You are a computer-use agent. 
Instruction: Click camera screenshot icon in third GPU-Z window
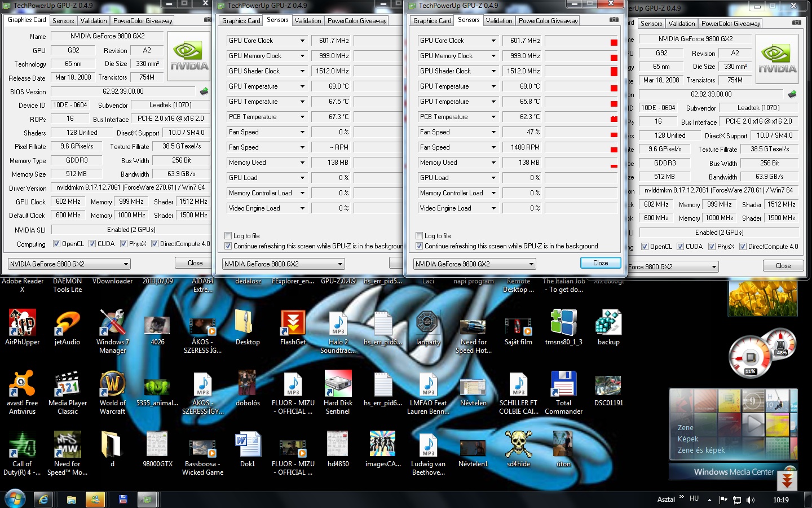[x=614, y=20]
